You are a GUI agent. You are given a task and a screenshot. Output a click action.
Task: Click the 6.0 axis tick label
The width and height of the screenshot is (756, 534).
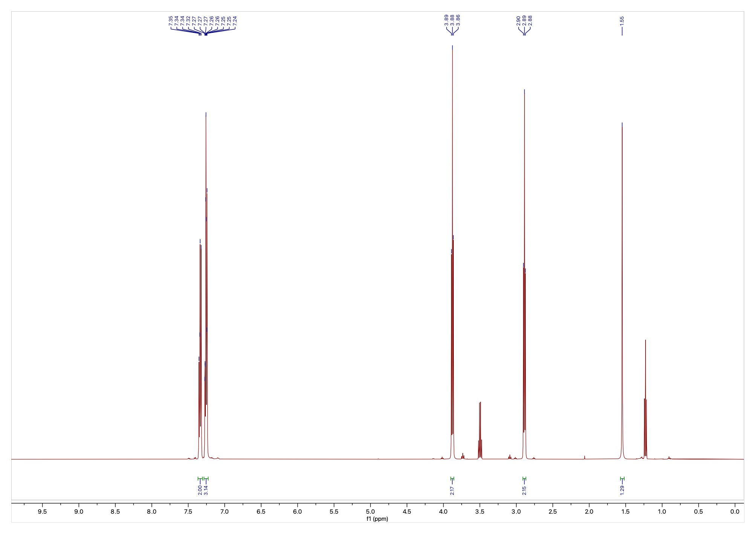coord(297,512)
